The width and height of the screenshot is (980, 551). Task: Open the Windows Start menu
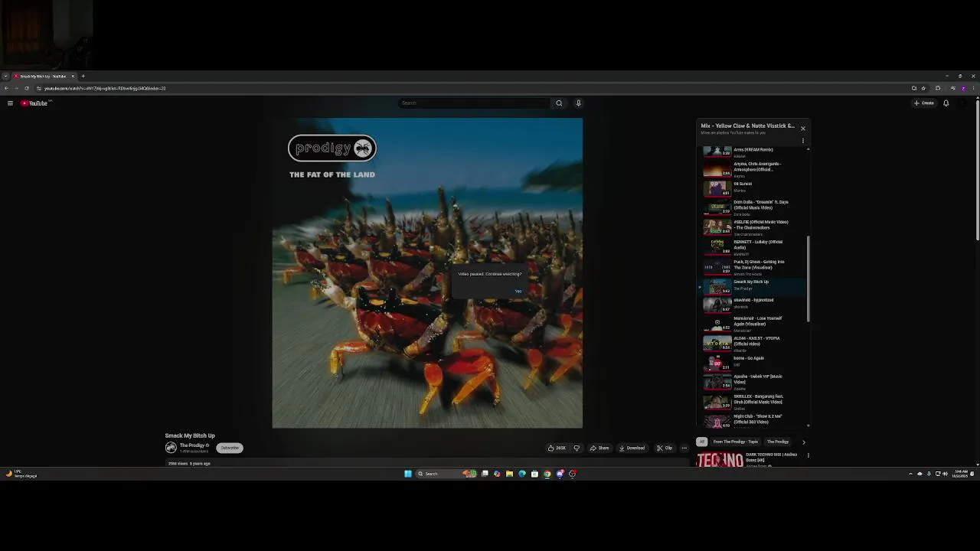(x=408, y=474)
